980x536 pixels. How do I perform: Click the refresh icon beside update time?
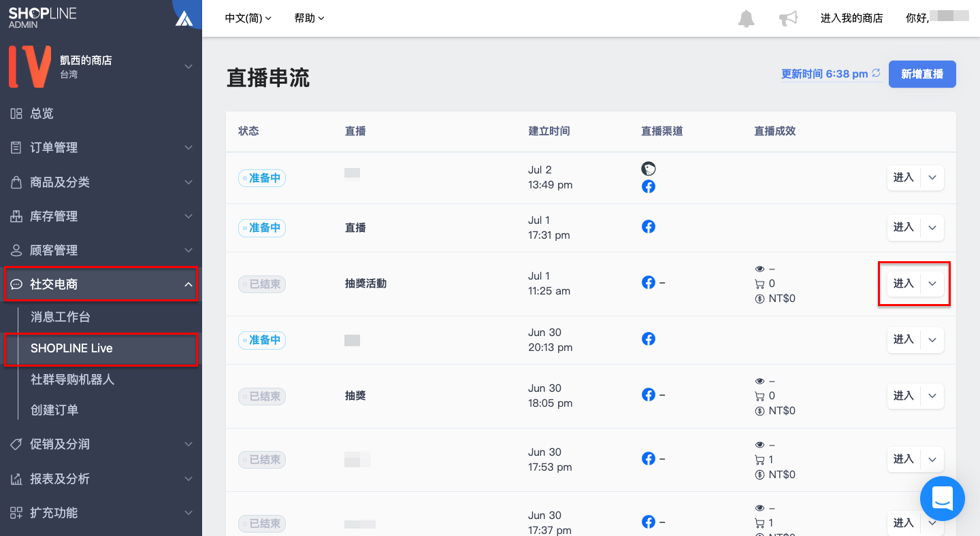(877, 73)
